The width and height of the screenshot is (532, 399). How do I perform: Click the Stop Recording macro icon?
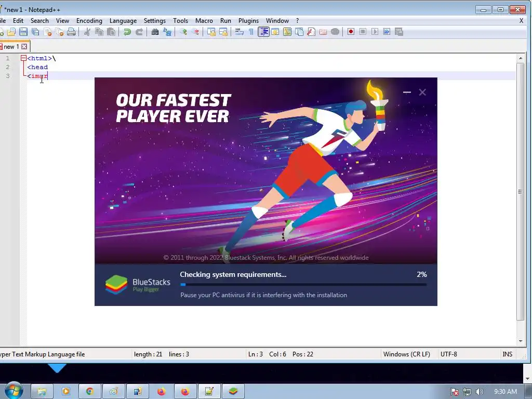pyautogui.click(x=363, y=32)
